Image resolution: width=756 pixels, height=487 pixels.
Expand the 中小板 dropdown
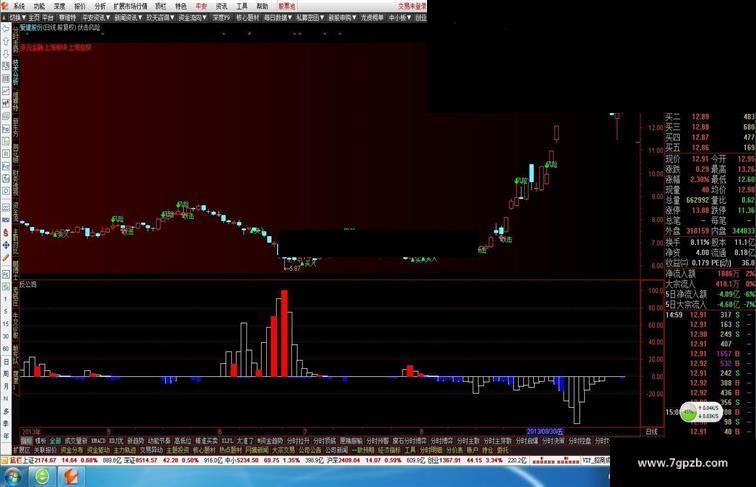click(x=400, y=17)
